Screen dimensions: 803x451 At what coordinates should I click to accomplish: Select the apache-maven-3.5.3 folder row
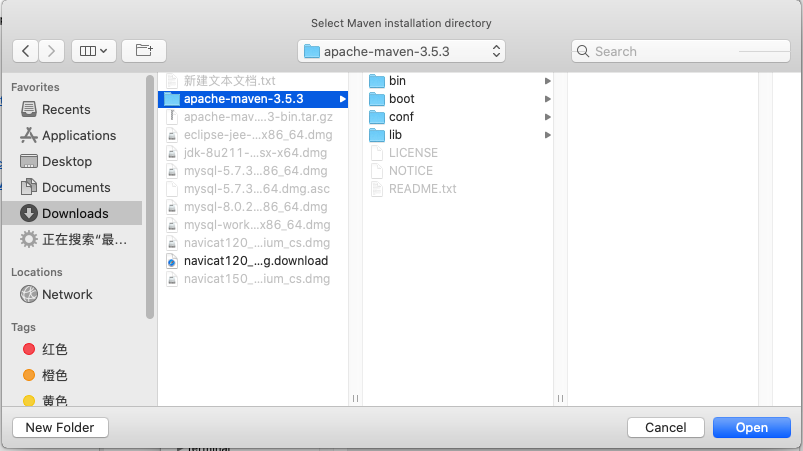(253, 99)
